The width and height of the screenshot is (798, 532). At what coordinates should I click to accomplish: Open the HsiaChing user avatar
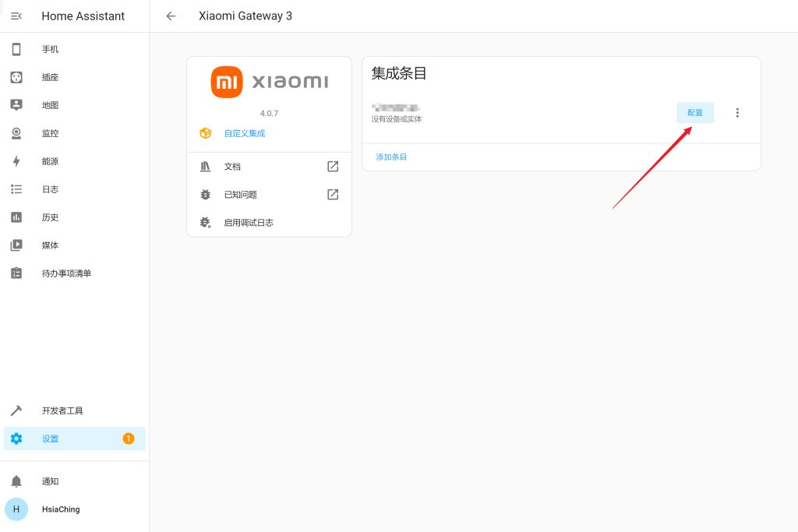pos(16,509)
